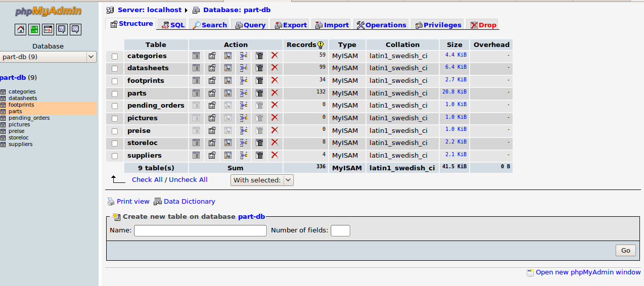Click the Number of fields input
The width and height of the screenshot is (644, 286).
coord(340,230)
